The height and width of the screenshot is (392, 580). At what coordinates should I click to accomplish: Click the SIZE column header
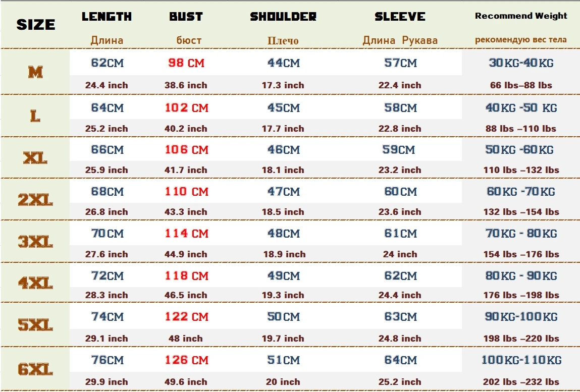click(35, 24)
